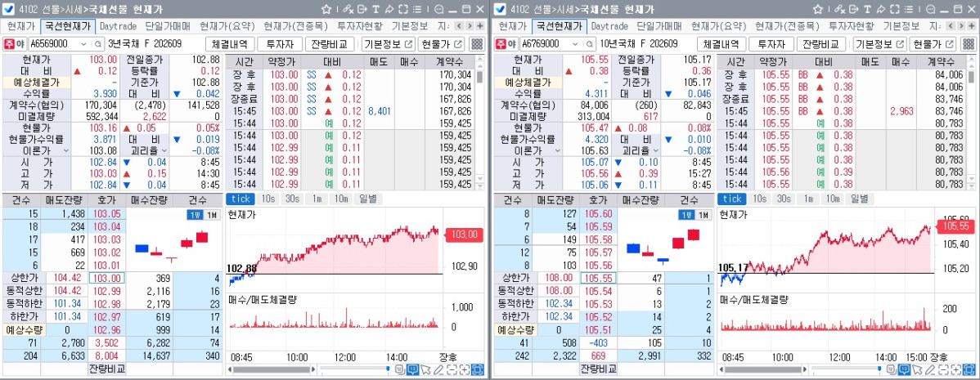Open 현물가 popup button in left window
Viewport: 980px width, 380px height.
coord(442,44)
